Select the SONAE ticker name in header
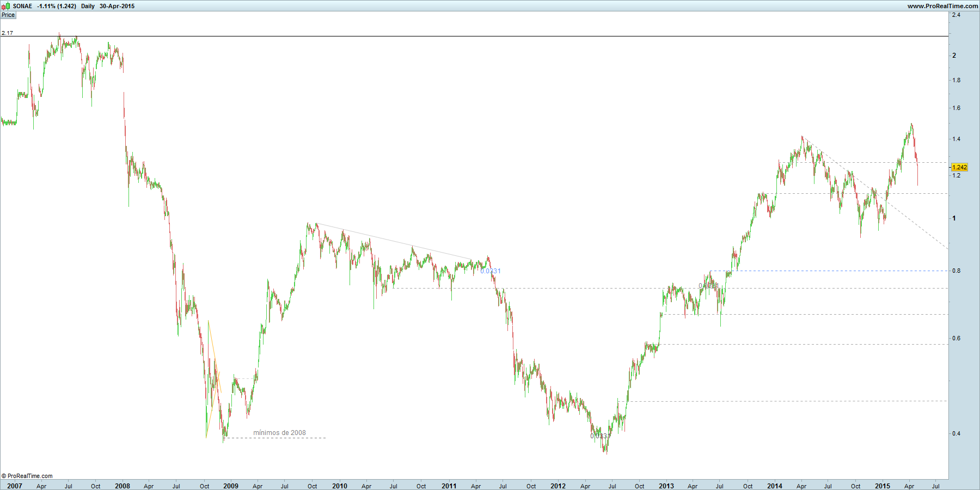980x490 pixels. (22, 6)
